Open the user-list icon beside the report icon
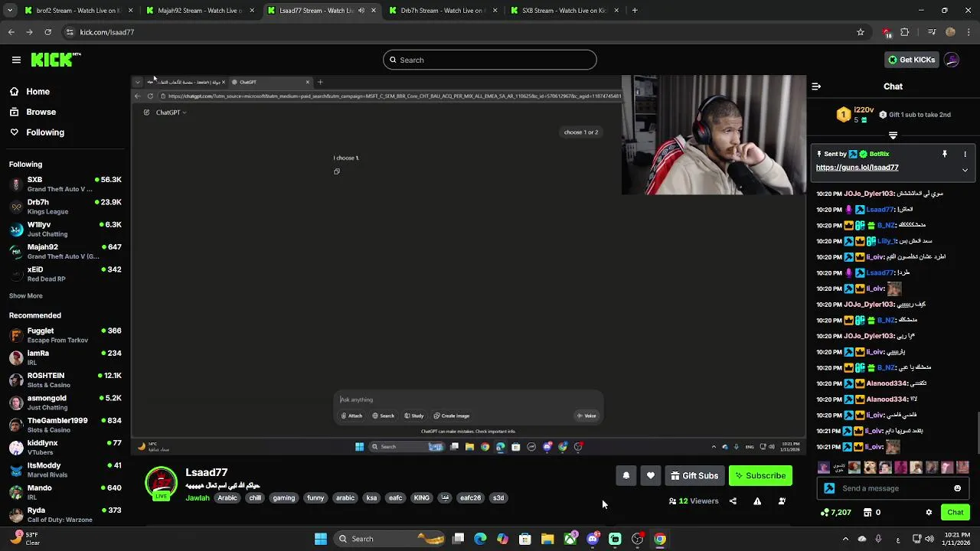The width and height of the screenshot is (980, 551). coord(782,501)
